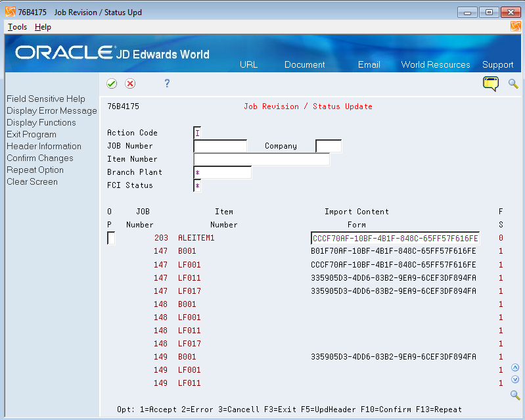Click item B001 in job 148
The width and height of the screenshot is (525, 420).
[x=187, y=304]
